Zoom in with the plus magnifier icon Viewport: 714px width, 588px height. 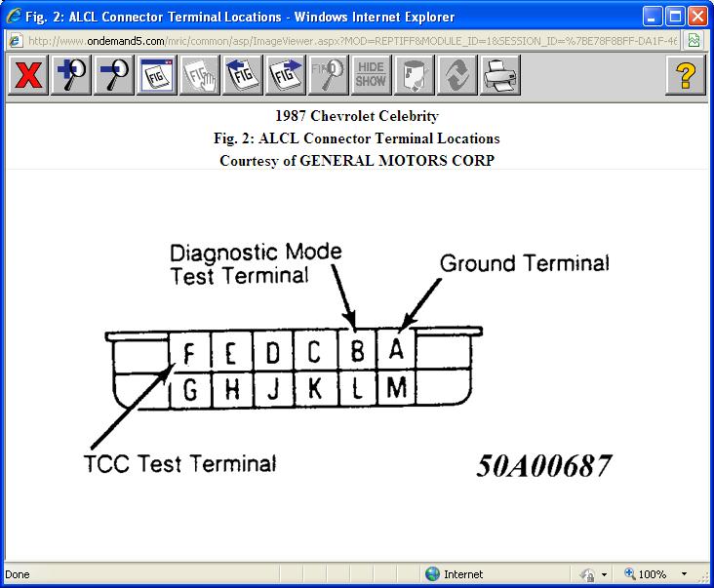pos(71,75)
